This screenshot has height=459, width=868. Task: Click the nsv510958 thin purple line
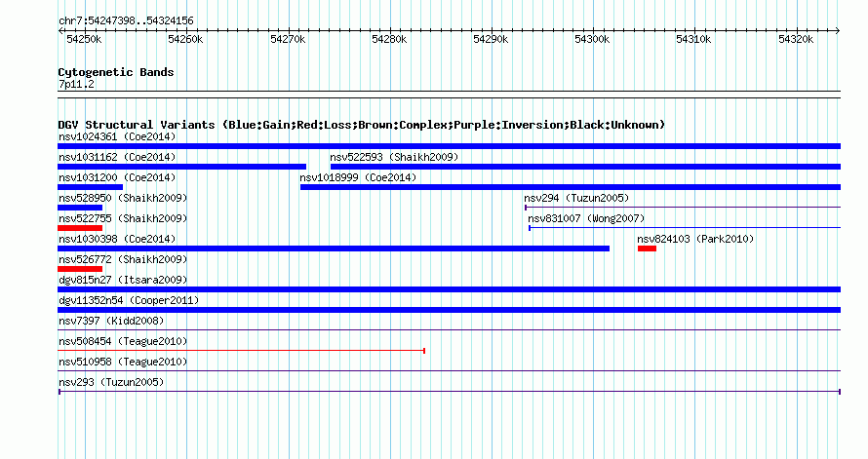[449, 371]
